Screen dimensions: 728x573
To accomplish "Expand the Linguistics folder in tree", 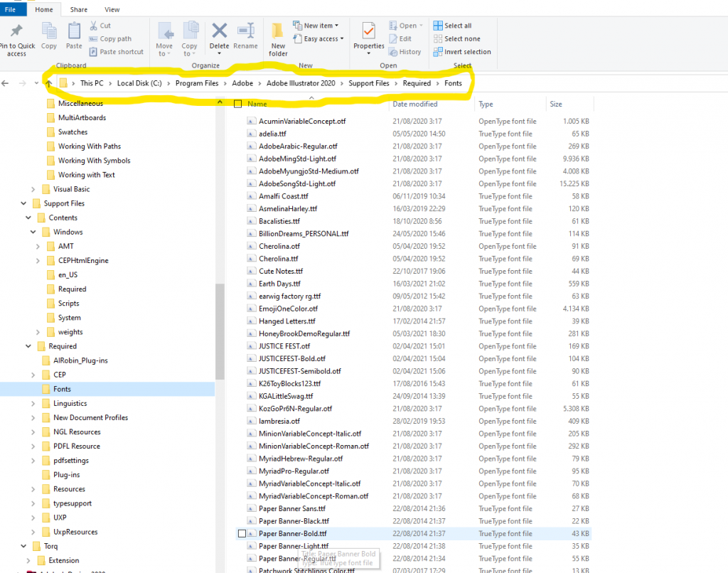I will click(x=34, y=404).
